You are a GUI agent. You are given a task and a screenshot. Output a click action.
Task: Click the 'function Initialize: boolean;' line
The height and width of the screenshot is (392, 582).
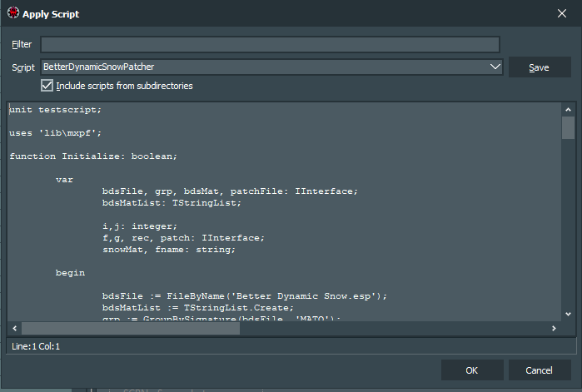click(x=93, y=156)
